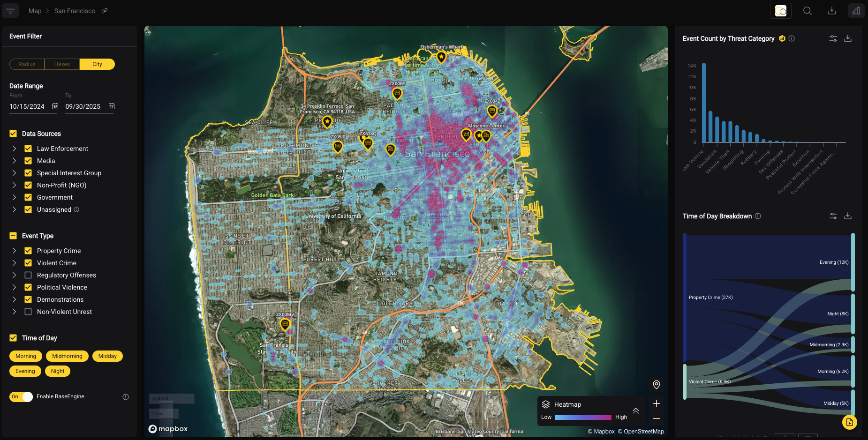Select the ZX00MV map marker
The height and width of the screenshot is (440, 868).
point(285,324)
